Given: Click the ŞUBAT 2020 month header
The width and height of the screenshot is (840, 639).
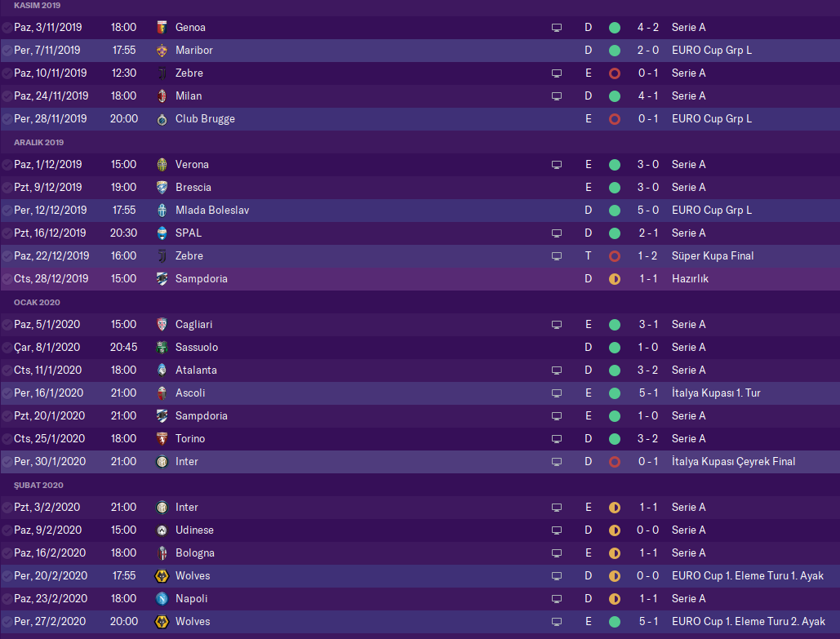Looking at the screenshot, I should (38, 485).
